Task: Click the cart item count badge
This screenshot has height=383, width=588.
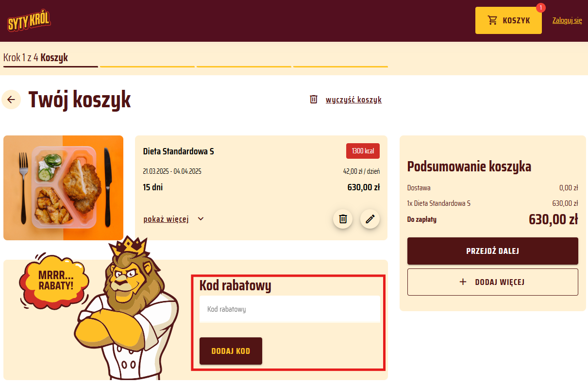Action: [x=541, y=8]
